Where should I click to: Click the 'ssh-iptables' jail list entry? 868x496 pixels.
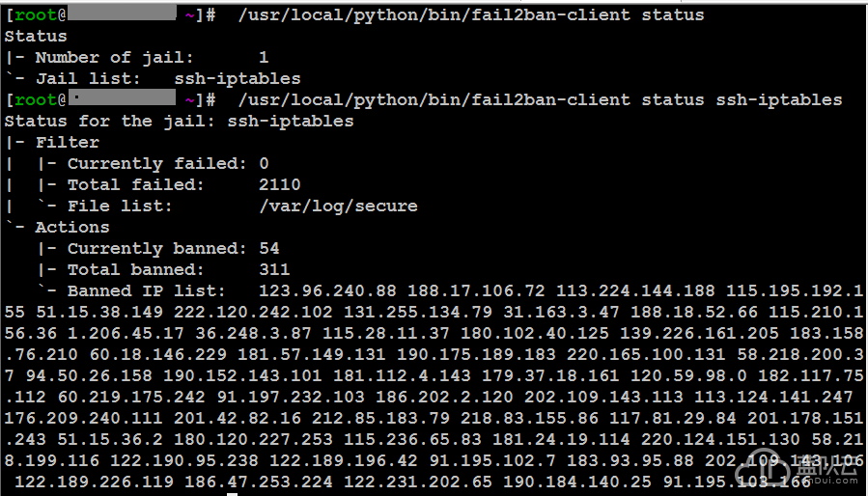pyautogui.click(x=238, y=78)
